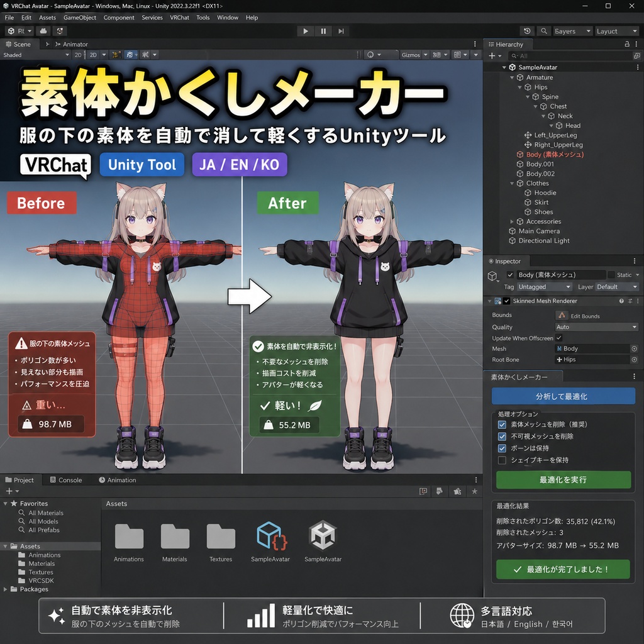
Task: Open the Layers dropdown in toolbar
Action: (572, 31)
